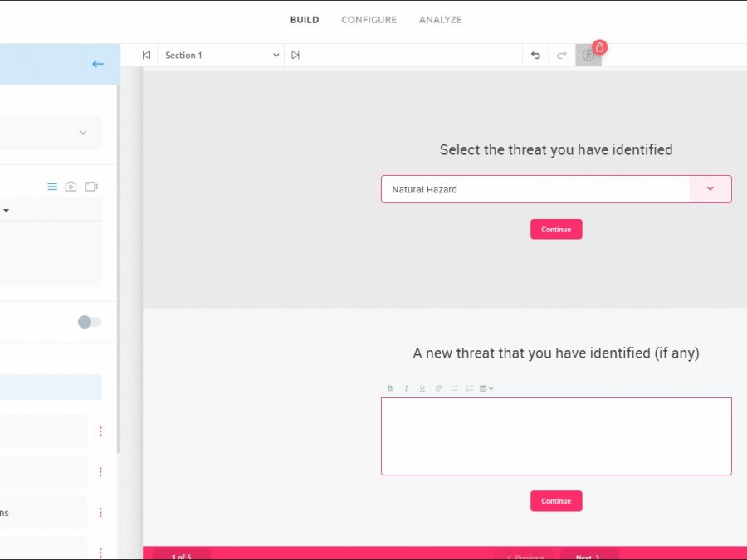Insert a link using the editor toolbar

tap(438, 388)
